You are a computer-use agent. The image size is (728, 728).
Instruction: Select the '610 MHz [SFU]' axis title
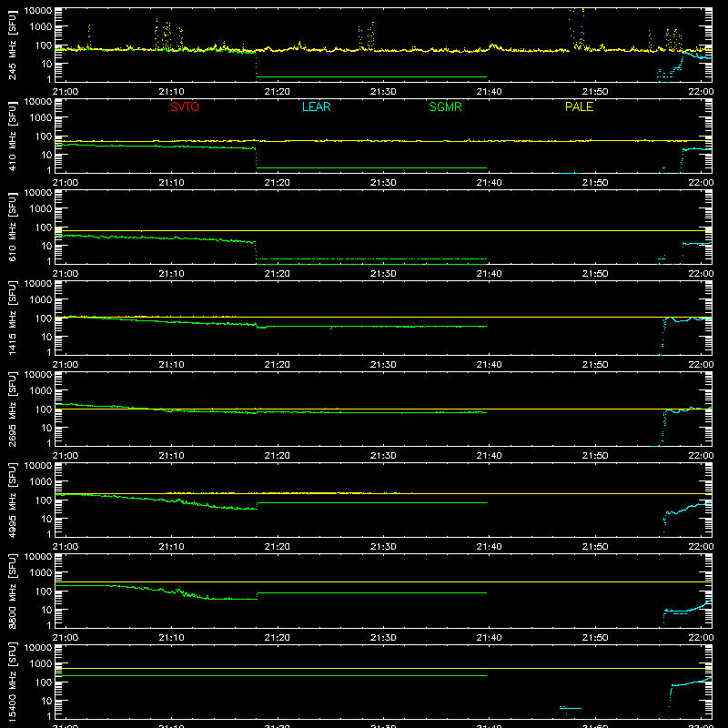pos(13,227)
